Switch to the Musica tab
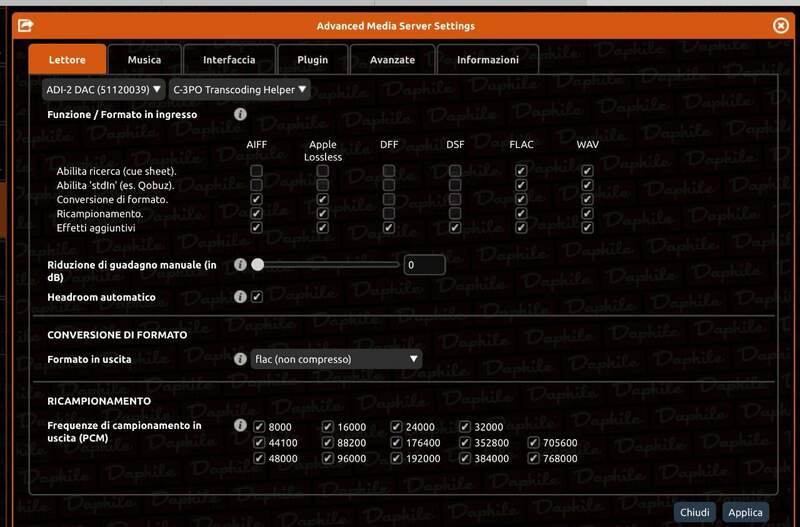This screenshot has width=800, height=527. pyautogui.click(x=145, y=60)
